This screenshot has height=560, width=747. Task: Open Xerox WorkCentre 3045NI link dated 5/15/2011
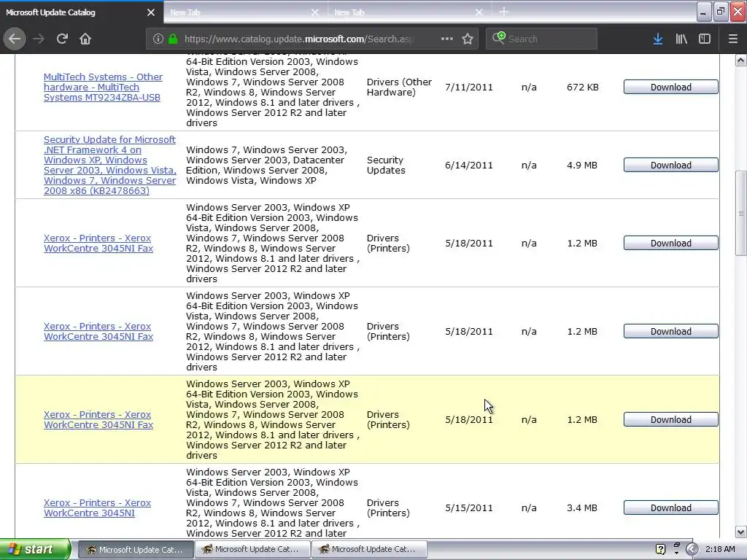[97, 507]
